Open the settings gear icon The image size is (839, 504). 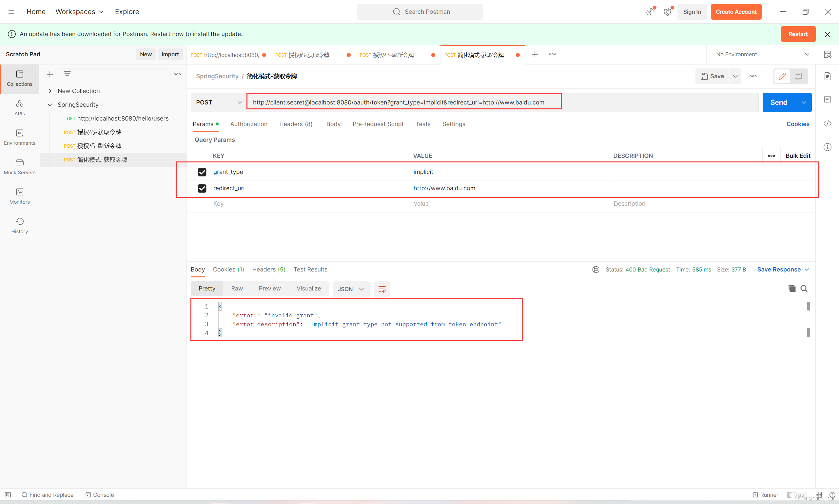[667, 12]
